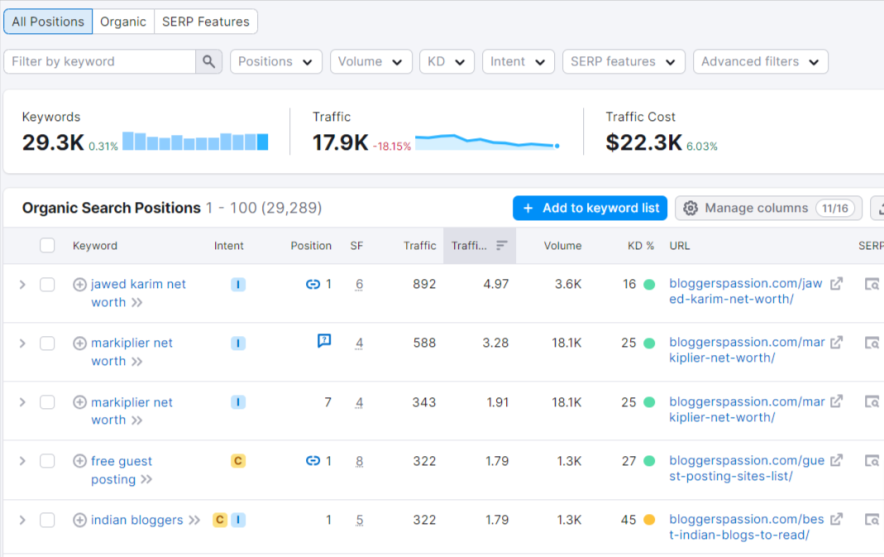Toggle the select-all checkbox in table header

[47, 246]
